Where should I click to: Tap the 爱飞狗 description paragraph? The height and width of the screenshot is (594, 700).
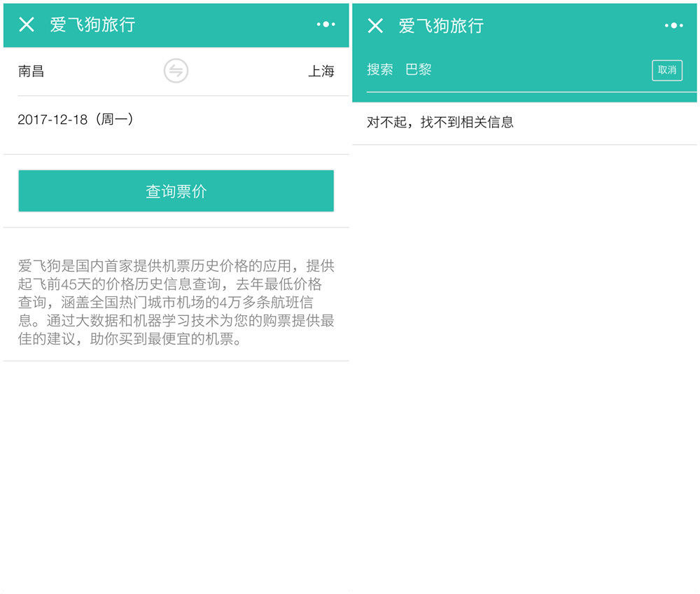[x=176, y=303]
